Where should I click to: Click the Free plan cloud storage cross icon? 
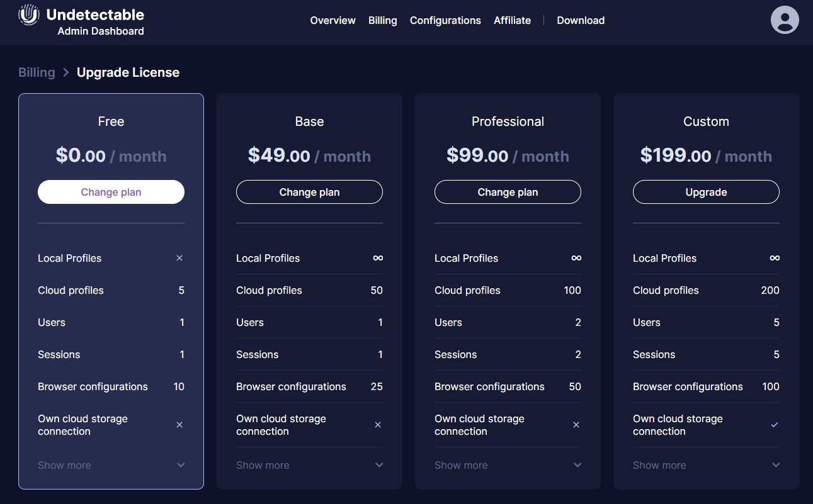click(x=179, y=425)
